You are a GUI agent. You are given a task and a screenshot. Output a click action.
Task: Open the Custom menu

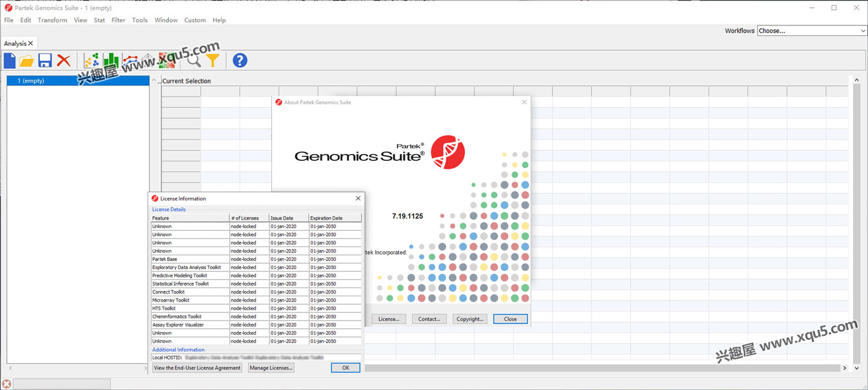195,20
